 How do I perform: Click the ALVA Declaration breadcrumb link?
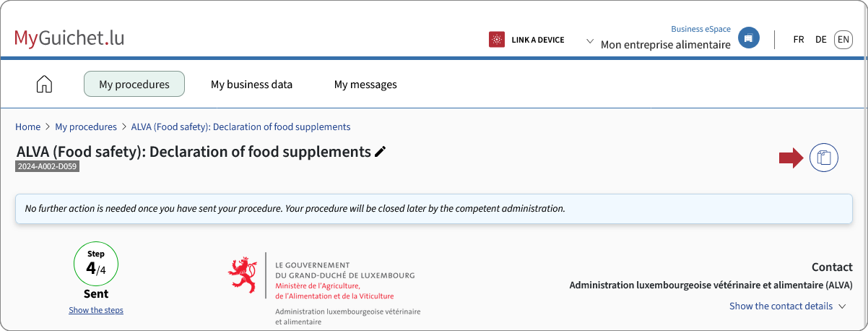(240, 126)
